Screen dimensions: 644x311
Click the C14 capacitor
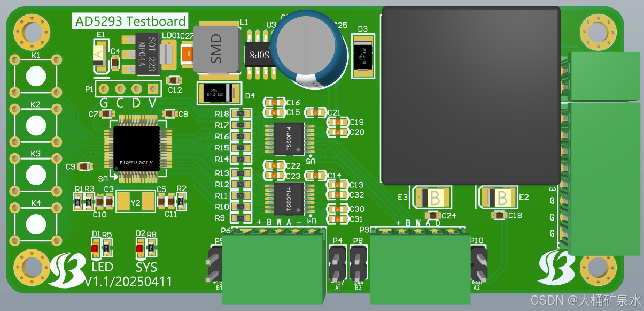tap(315, 176)
